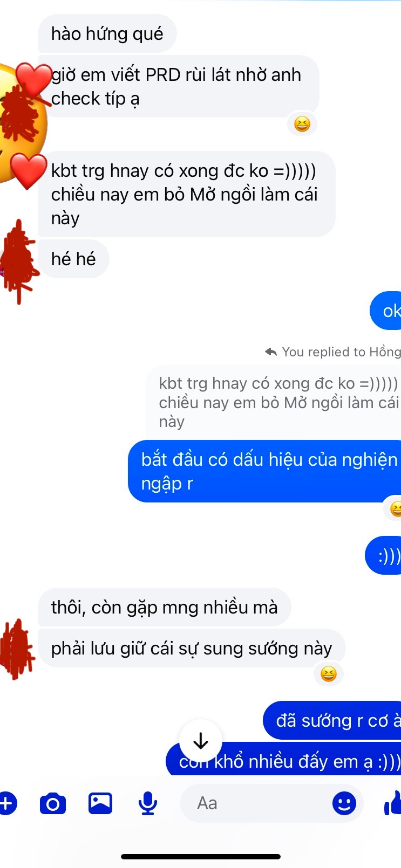Select the "thôi, còn gặp mng nhiều mà" message
The height and width of the screenshot is (868, 401).
tap(164, 607)
